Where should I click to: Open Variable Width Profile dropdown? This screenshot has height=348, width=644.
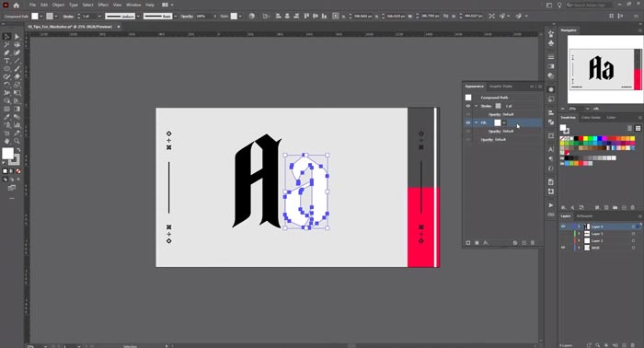(138, 16)
